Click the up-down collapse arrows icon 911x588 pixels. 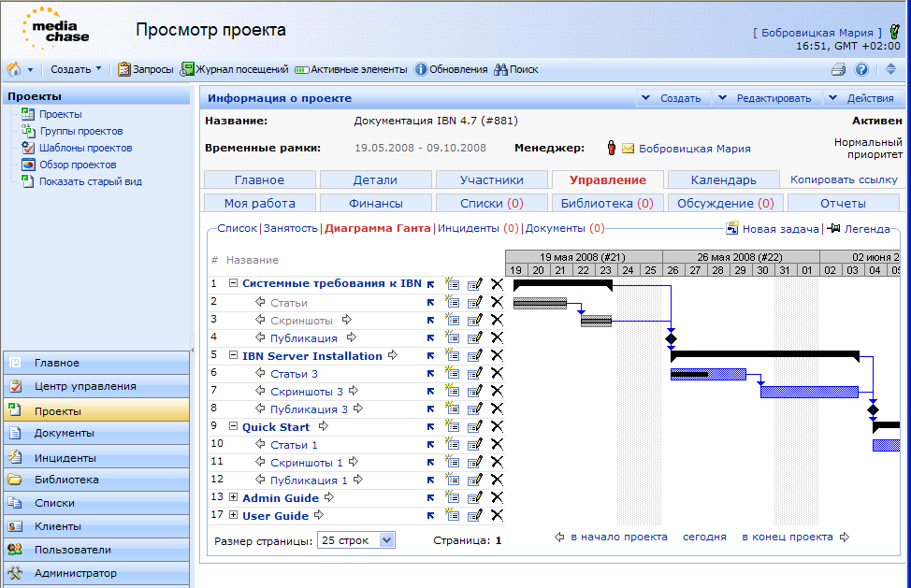pyautogui.click(x=890, y=69)
